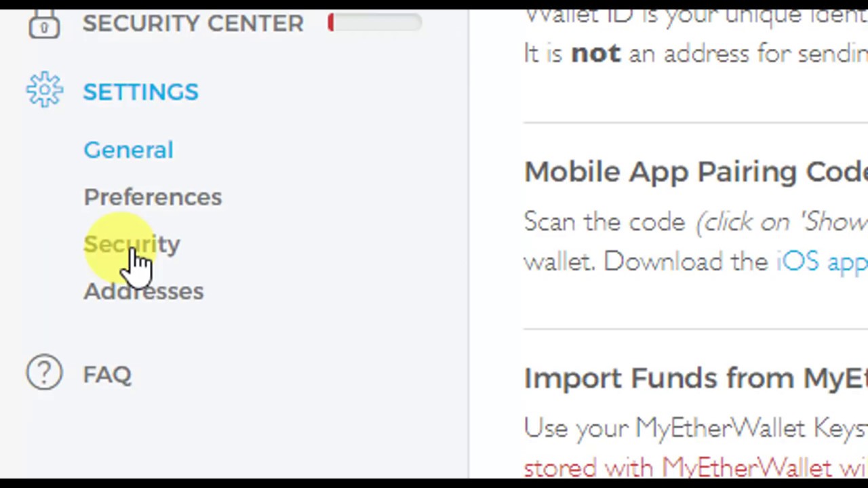Follow the iOS app download link

tap(821, 262)
